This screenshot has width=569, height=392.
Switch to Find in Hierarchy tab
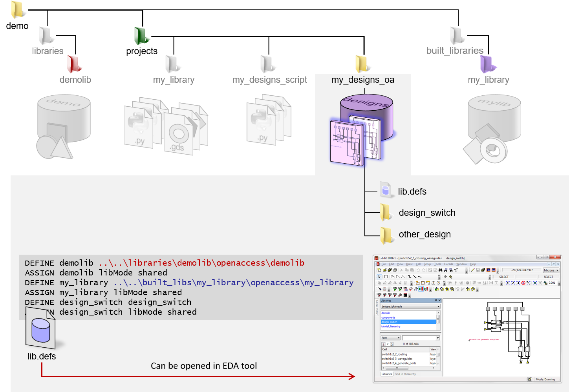click(405, 374)
